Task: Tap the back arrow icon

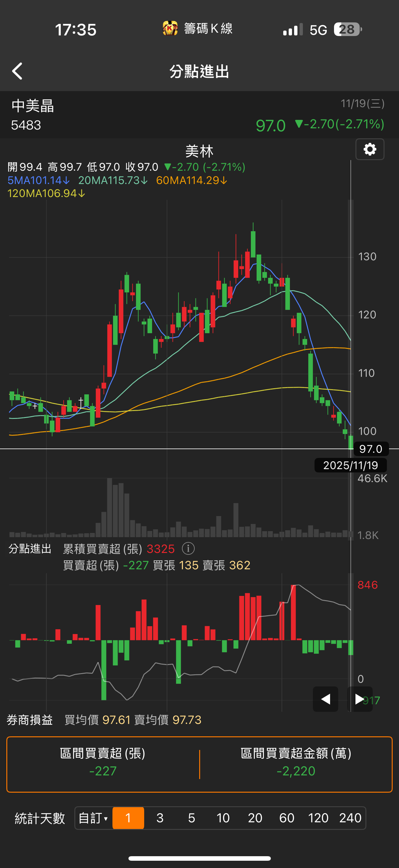Action: coord(18,71)
